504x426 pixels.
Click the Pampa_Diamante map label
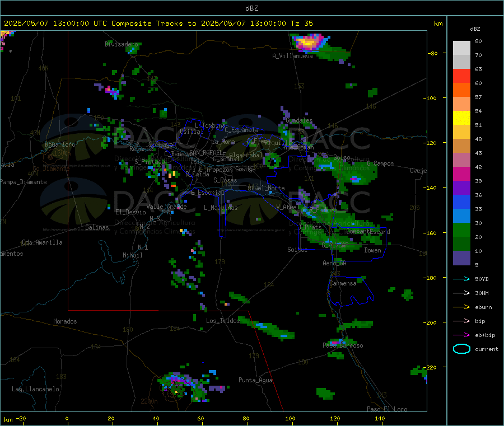point(24,182)
